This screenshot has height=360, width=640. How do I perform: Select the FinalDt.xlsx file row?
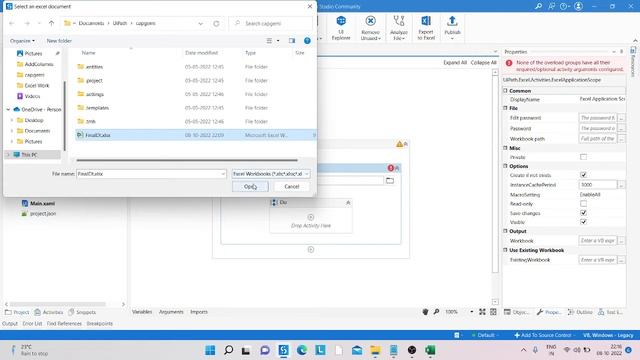tap(195, 135)
